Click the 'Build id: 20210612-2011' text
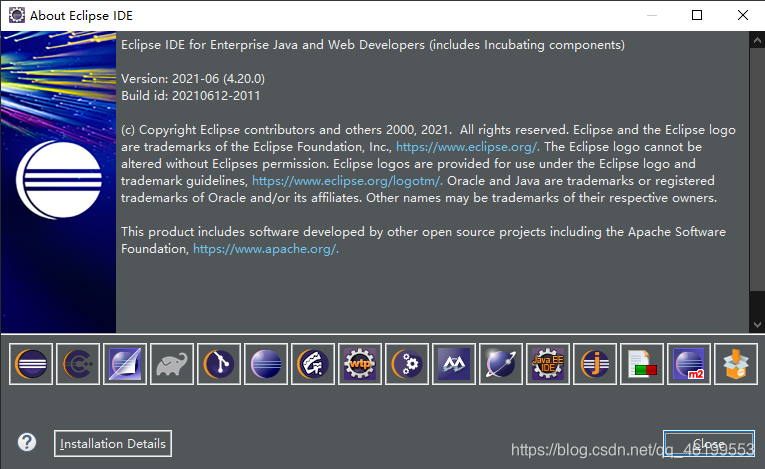This screenshot has height=469, width=765. coord(190,96)
